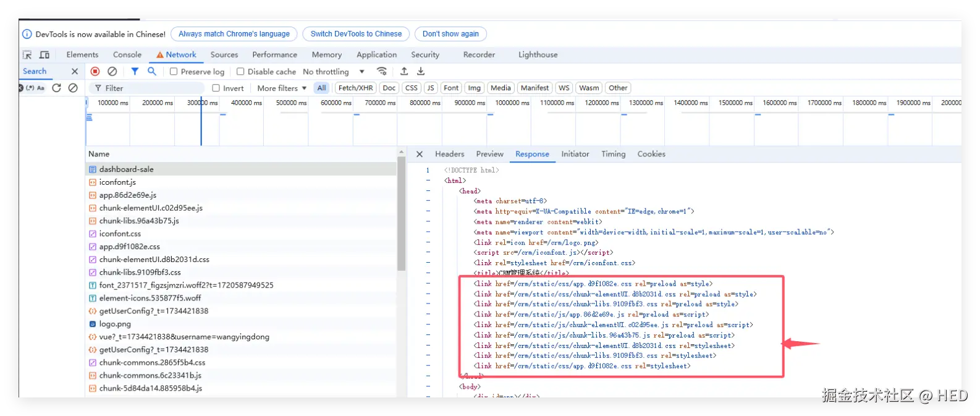Image resolution: width=980 pixels, height=416 pixels.
Task: Toggle the device toolbar icon
Action: [44, 55]
